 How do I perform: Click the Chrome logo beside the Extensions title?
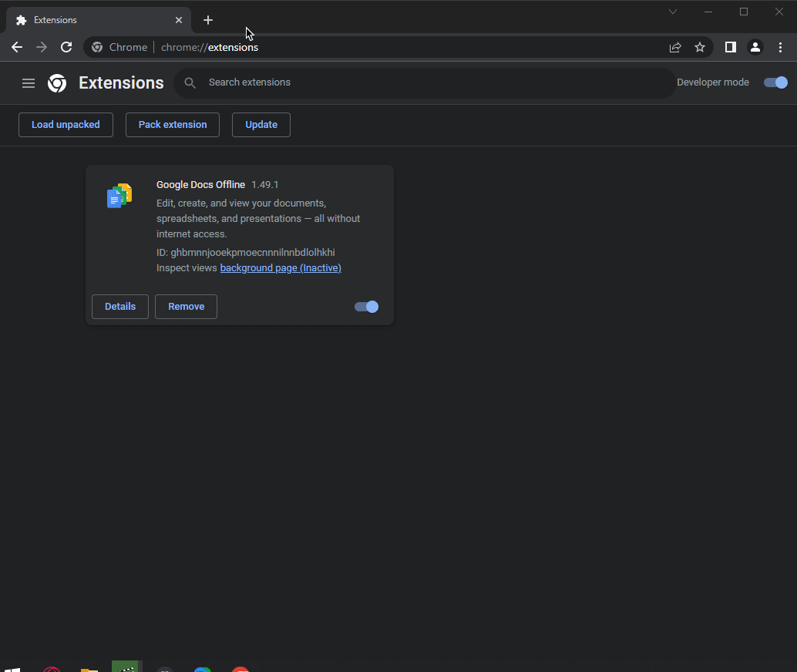[x=57, y=83]
